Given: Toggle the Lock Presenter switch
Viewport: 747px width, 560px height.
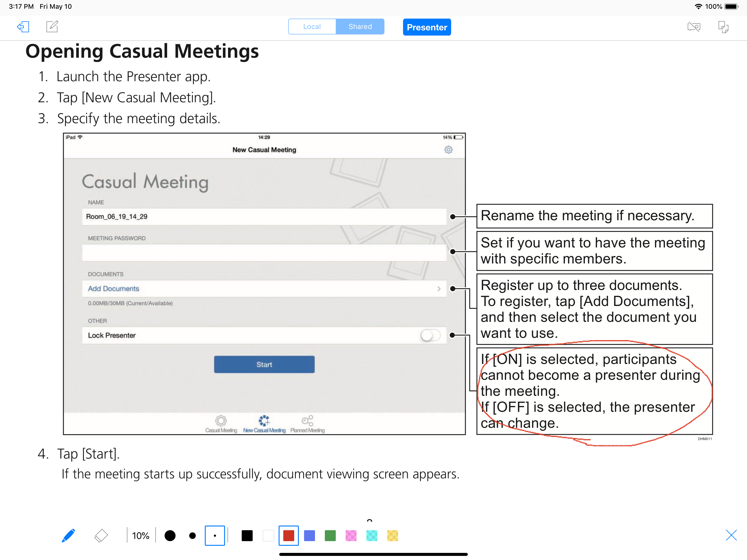Looking at the screenshot, I should 430,336.
